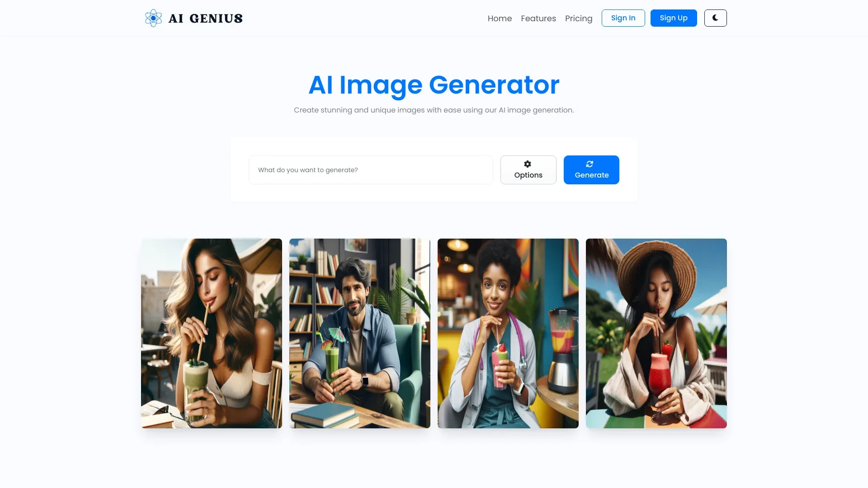Click the Generate button to create images

(591, 169)
